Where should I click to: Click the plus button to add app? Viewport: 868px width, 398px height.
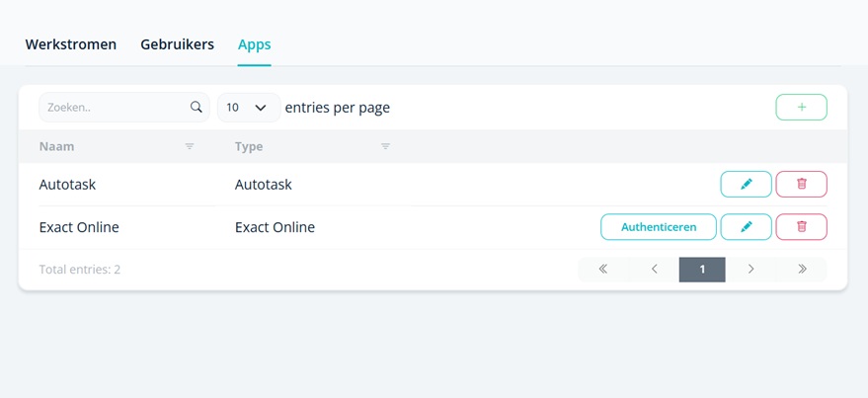coord(801,107)
